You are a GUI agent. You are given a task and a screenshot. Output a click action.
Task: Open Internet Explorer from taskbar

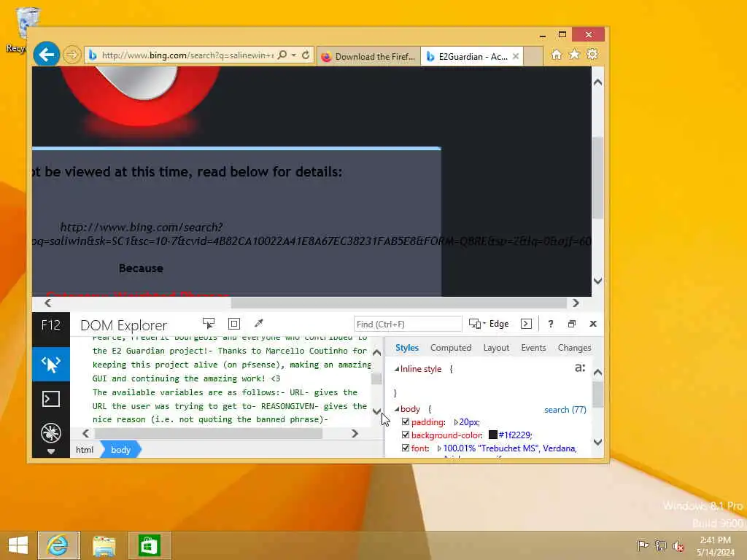click(x=58, y=545)
